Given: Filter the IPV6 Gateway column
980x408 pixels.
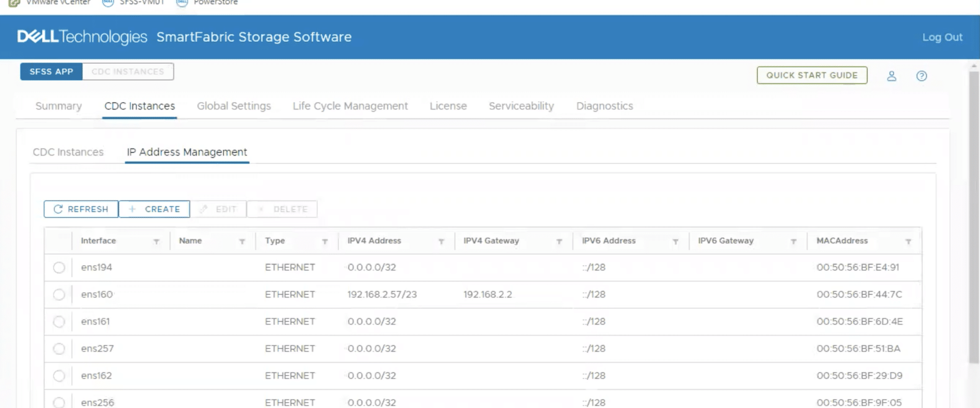Looking at the screenshot, I should tap(793, 241).
